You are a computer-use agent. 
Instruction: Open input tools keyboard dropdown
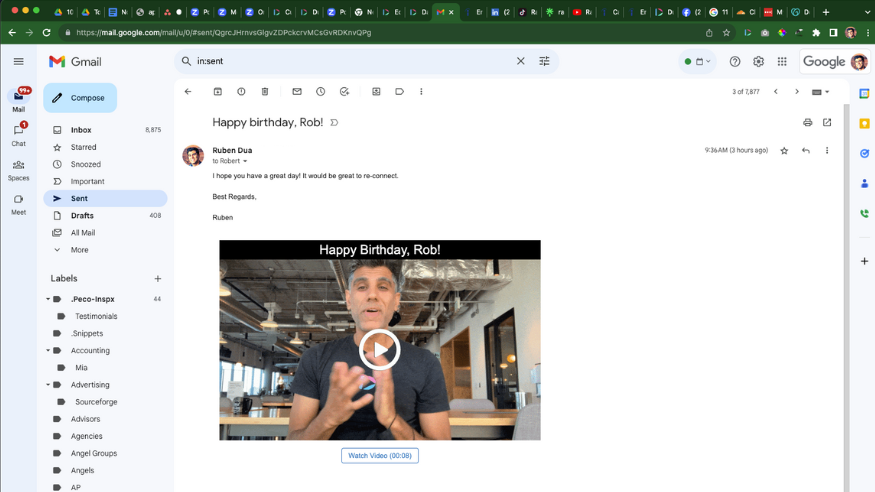[x=820, y=92]
